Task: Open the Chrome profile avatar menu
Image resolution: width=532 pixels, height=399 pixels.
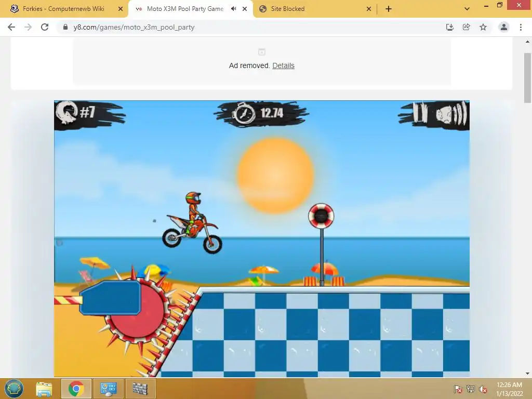Action: pos(504,27)
